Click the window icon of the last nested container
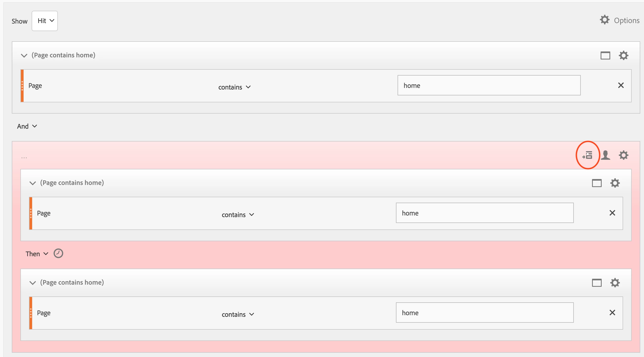Viewport: 644px width, 357px height. 597,283
